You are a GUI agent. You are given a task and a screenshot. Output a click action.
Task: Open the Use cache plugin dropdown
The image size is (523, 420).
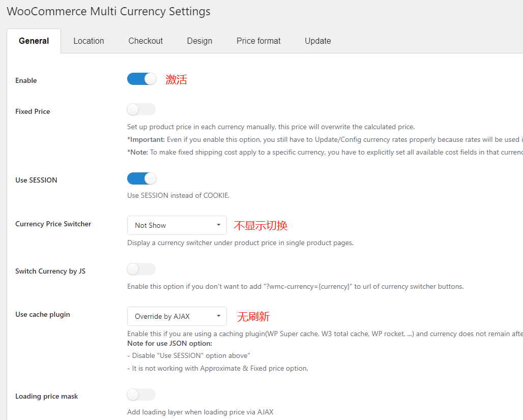coord(177,316)
